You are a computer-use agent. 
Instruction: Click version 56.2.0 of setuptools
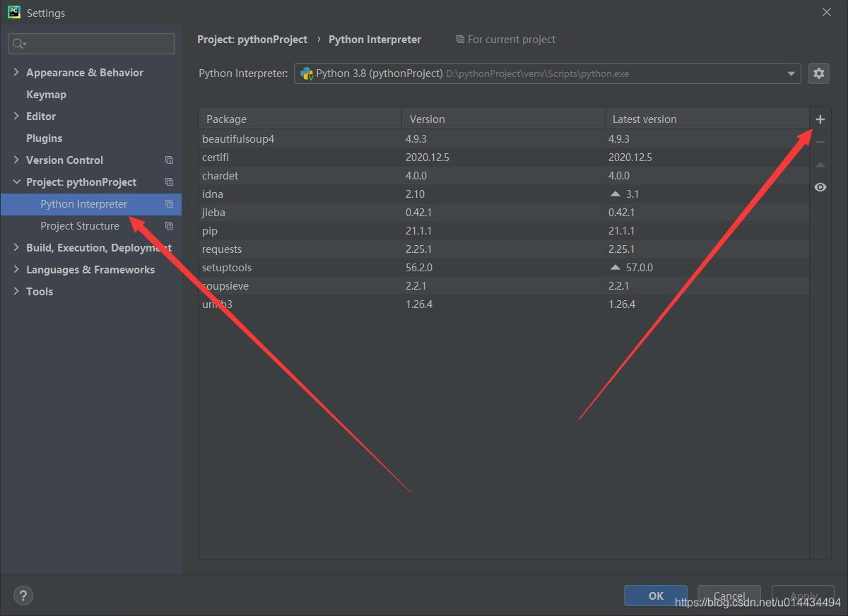coord(419,267)
